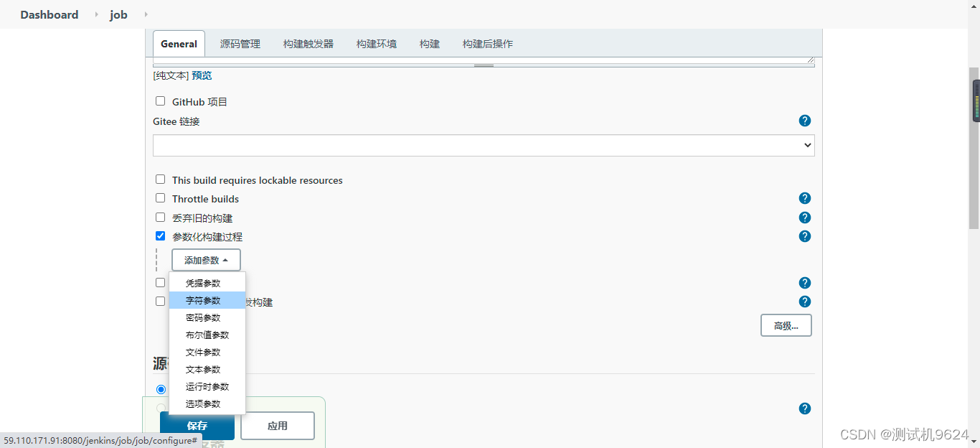Choose 运行时参数 menu item
Screen dimensions: 980x448
pyautogui.click(x=207, y=386)
